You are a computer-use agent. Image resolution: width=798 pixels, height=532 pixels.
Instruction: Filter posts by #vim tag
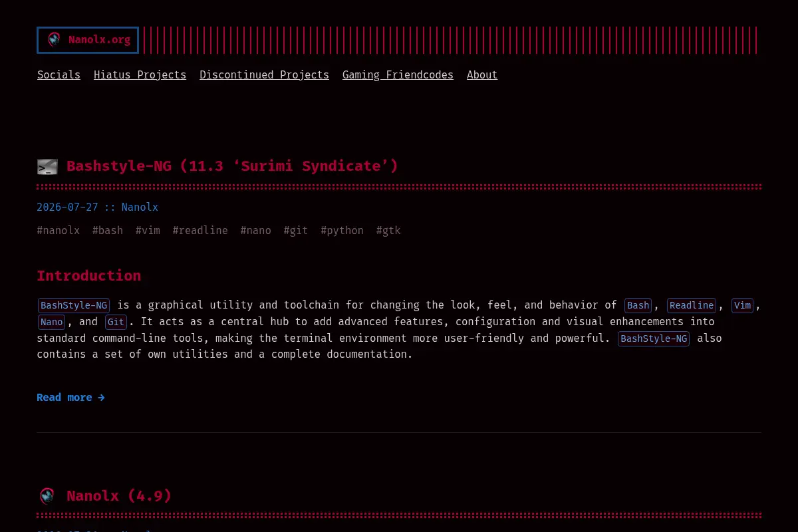pos(148,230)
